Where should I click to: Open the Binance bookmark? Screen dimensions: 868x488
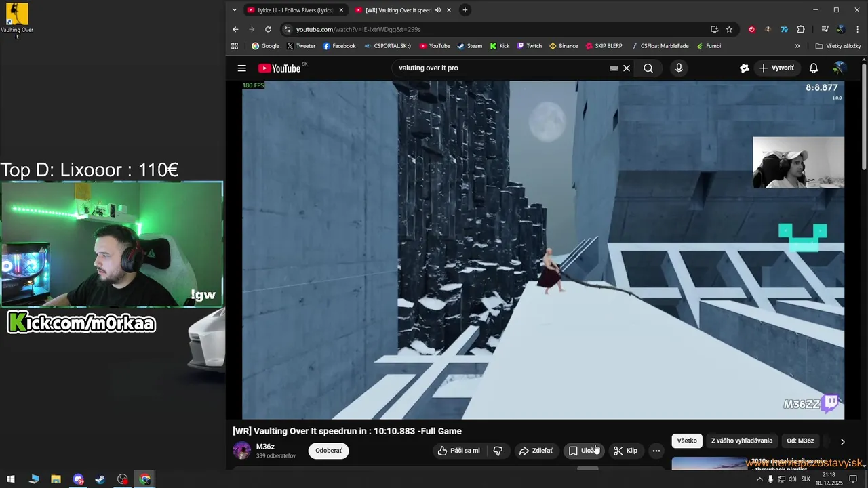click(x=564, y=46)
